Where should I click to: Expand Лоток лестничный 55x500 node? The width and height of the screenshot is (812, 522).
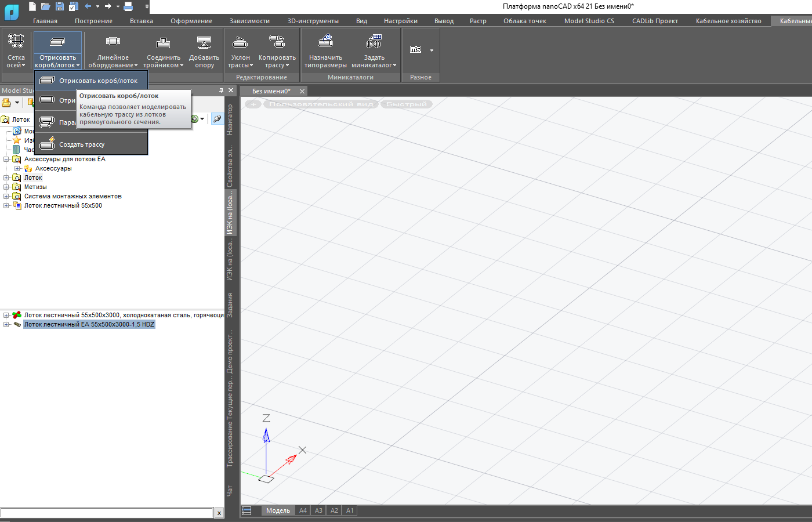[x=6, y=205]
